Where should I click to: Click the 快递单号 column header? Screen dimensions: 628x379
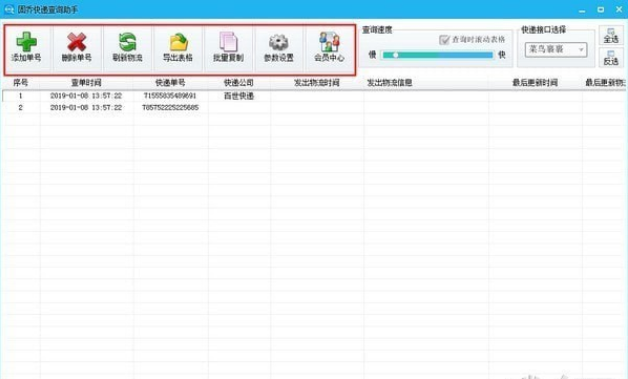[170, 83]
